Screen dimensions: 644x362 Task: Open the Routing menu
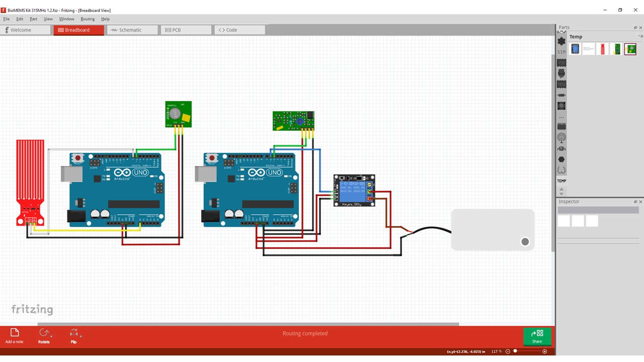coord(88,19)
